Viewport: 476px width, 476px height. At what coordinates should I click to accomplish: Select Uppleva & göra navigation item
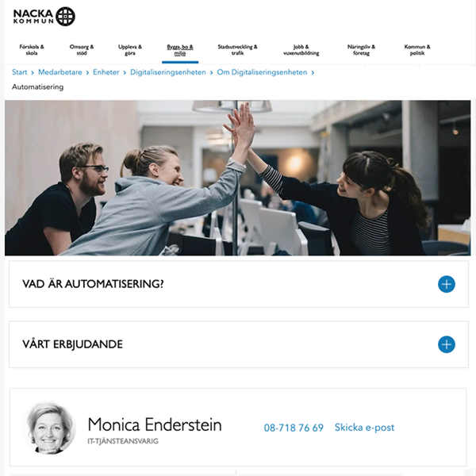click(130, 50)
